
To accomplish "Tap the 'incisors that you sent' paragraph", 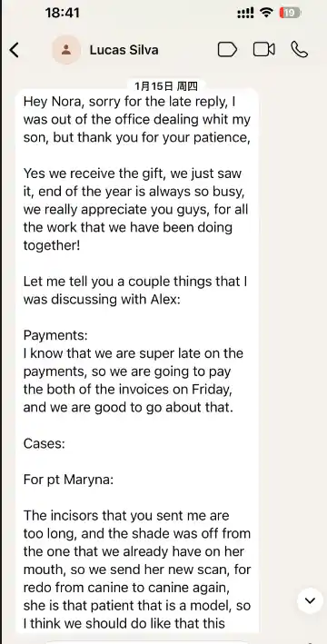I will [137, 570].
